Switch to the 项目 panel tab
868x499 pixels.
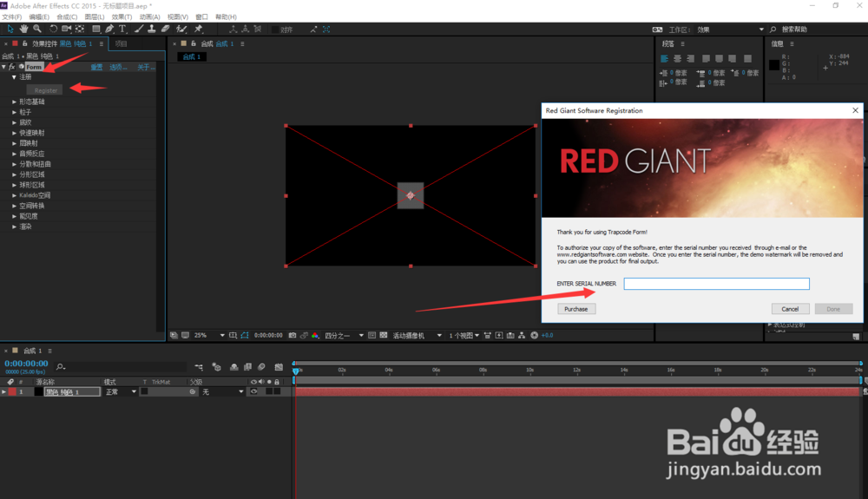tap(121, 43)
